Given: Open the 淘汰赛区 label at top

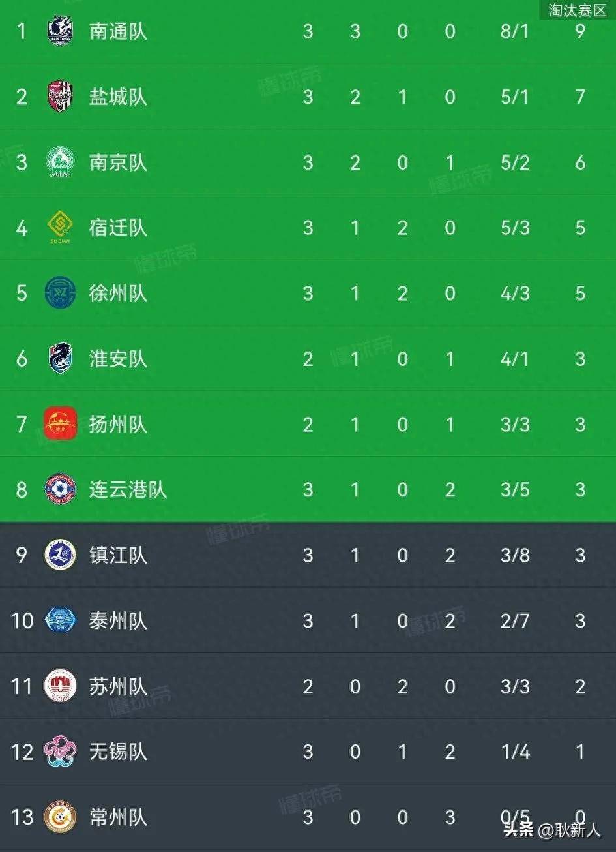Looking at the screenshot, I should point(578,10).
